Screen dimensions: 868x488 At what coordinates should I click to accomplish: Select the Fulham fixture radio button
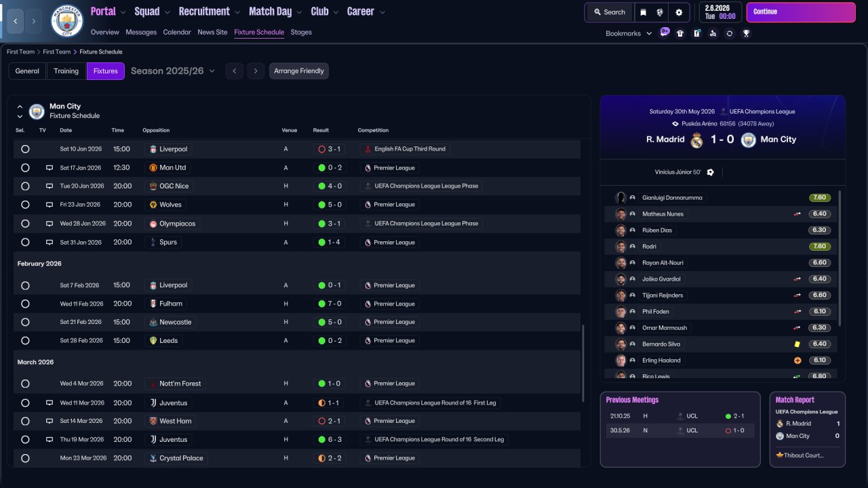tap(25, 304)
